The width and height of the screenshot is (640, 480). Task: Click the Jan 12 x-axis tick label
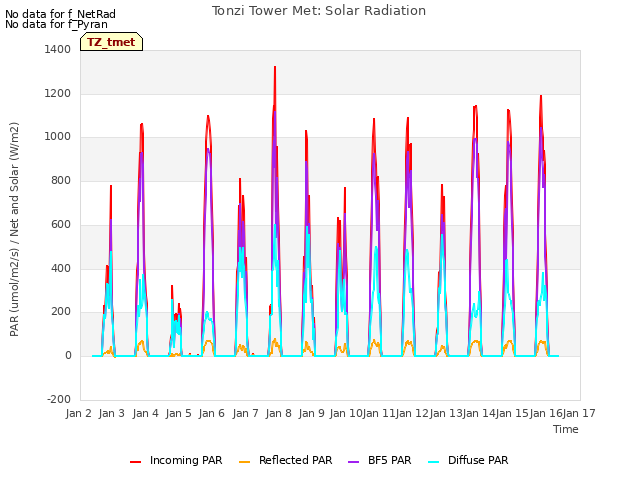coord(412,413)
